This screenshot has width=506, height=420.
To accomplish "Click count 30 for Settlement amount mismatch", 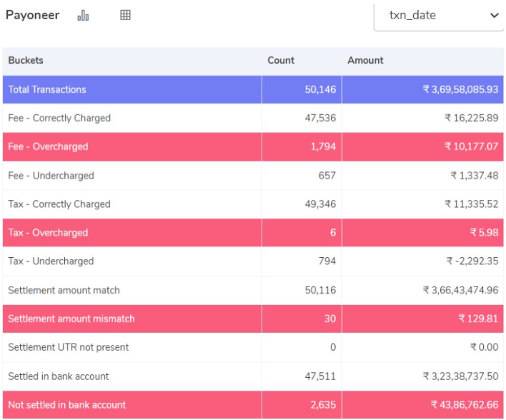I will (330, 319).
